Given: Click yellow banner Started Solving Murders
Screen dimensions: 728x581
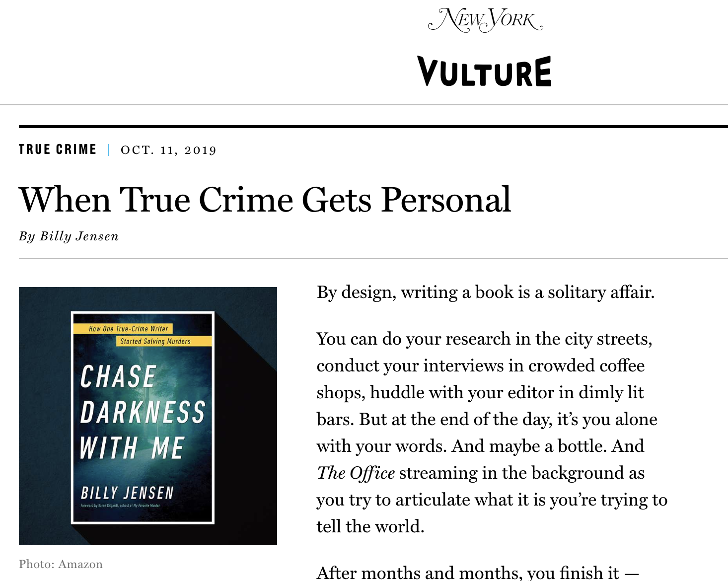Looking at the screenshot, I should coord(155,341).
